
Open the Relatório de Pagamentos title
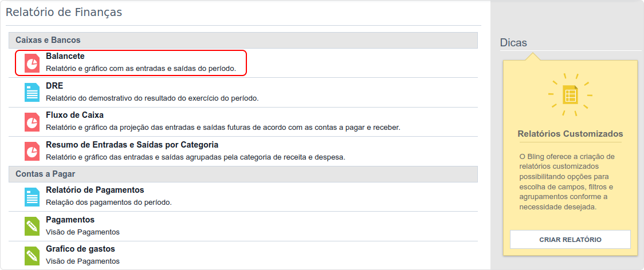(95, 190)
